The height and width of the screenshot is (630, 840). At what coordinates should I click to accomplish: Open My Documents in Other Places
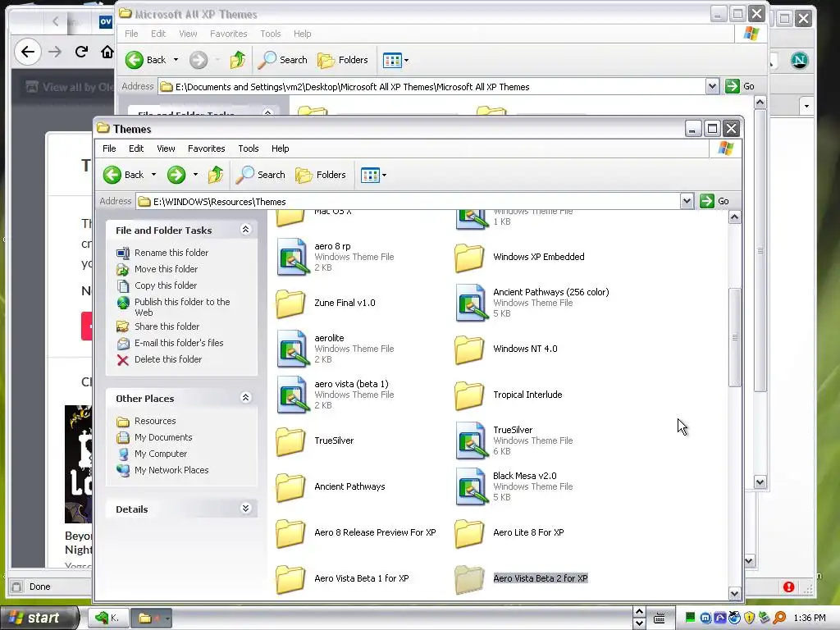point(163,437)
